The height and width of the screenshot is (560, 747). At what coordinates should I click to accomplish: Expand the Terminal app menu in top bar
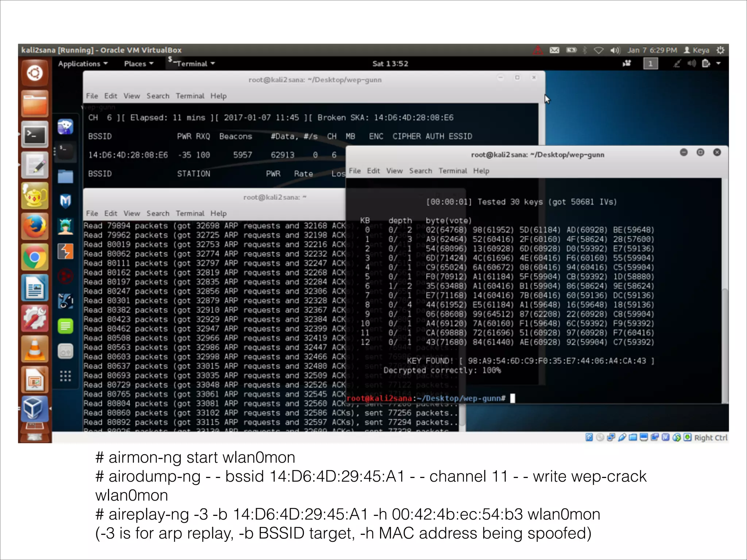(192, 63)
